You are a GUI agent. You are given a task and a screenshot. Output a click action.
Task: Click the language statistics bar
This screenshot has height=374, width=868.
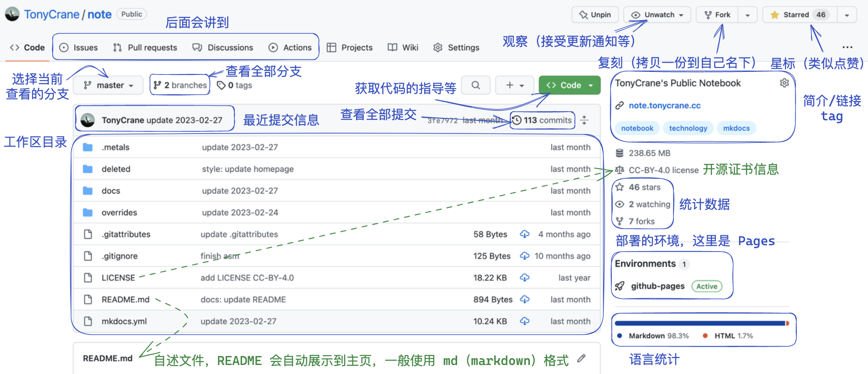pos(703,324)
